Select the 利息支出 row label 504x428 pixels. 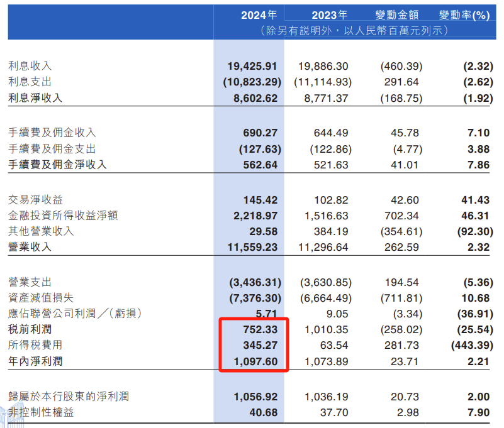30,82
